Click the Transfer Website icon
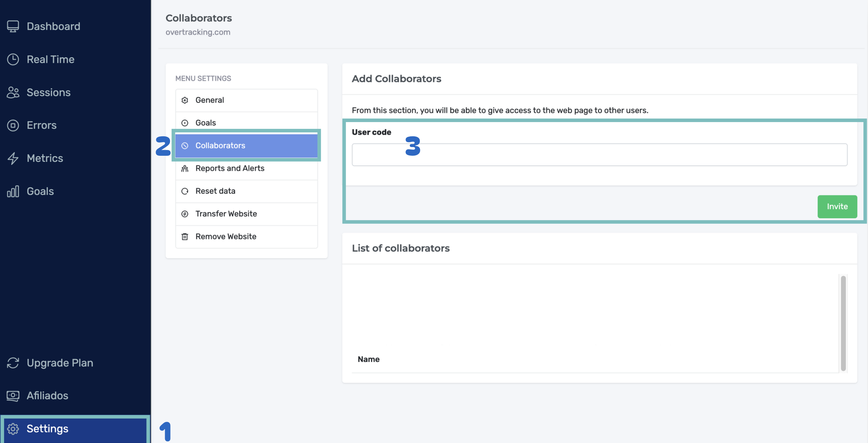Viewport: 868px width, 443px height. pyautogui.click(x=185, y=214)
